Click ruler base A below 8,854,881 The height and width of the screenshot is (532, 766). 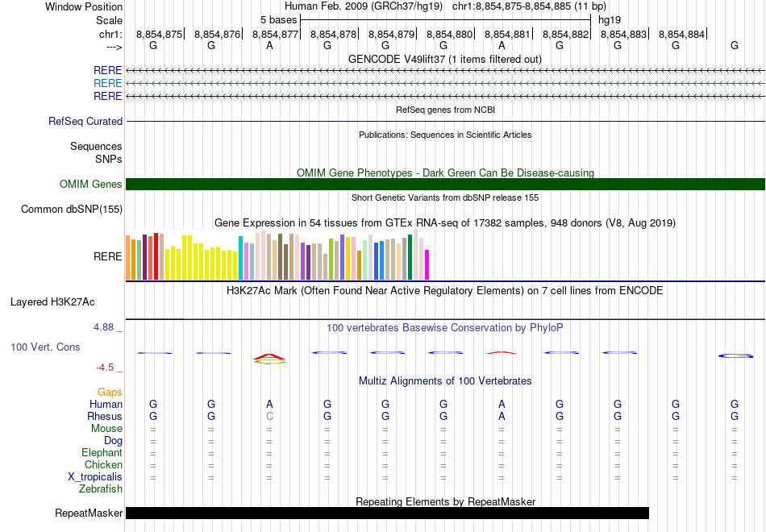pos(502,45)
